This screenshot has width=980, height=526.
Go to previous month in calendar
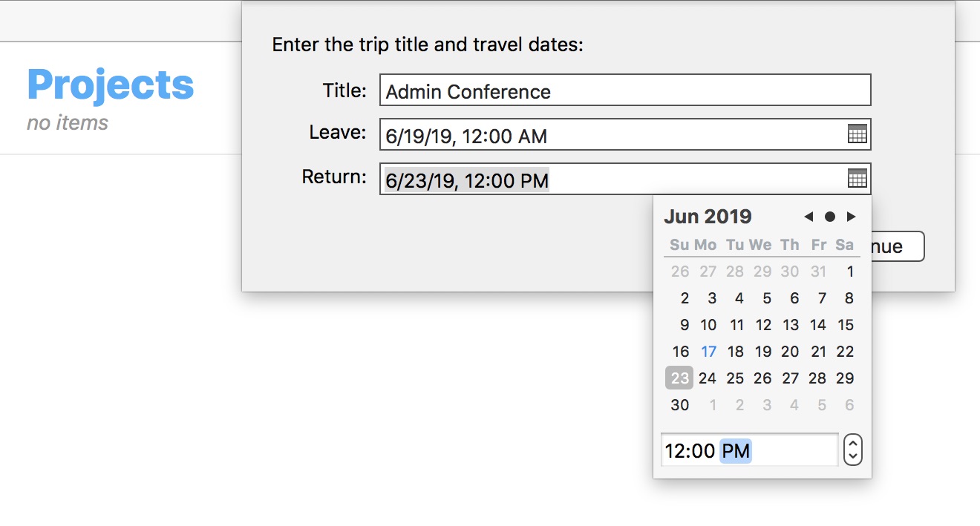[x=808, y=217]
